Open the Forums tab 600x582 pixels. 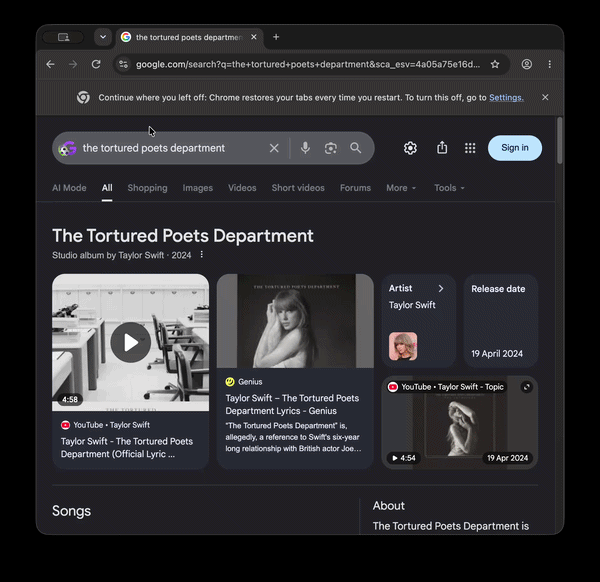pyautogui.click(x=355, y=188)
